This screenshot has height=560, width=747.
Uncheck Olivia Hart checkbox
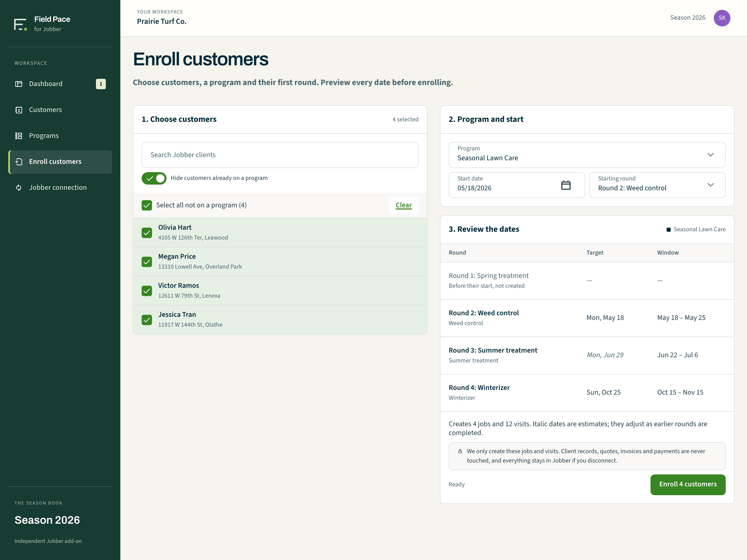coord(147,233)
